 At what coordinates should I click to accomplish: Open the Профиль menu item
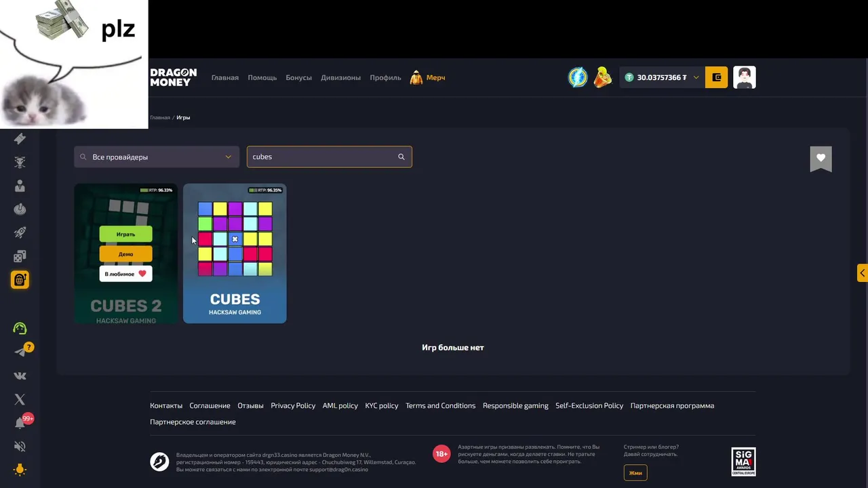click(385, 77)
